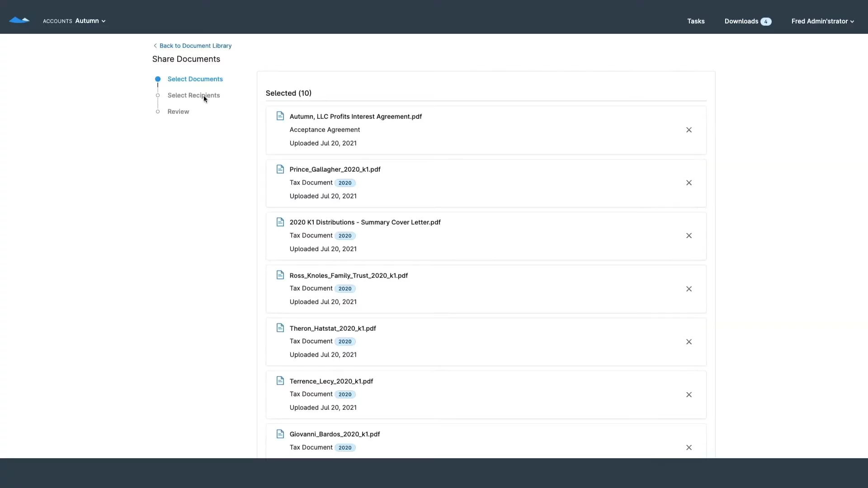Remove 2020 K1 Distributions Summary Cover Letter
Screen dimensions: 868x488
click(689, 236)
